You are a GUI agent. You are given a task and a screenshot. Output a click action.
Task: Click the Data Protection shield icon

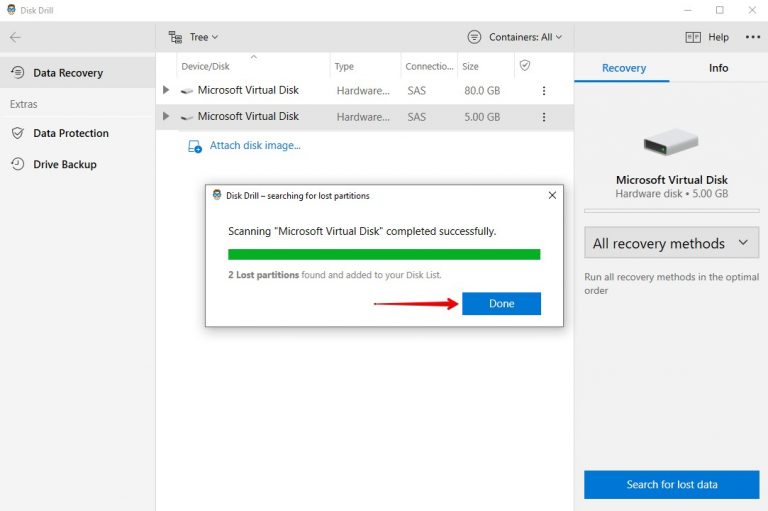[17, 133]
